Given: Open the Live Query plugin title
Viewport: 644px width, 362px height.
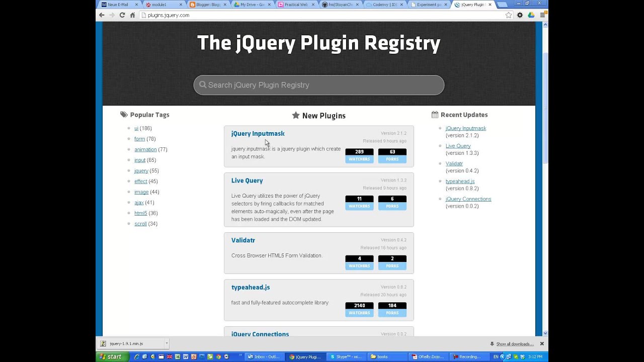Looking at the screenshot, I should point(247,180).
